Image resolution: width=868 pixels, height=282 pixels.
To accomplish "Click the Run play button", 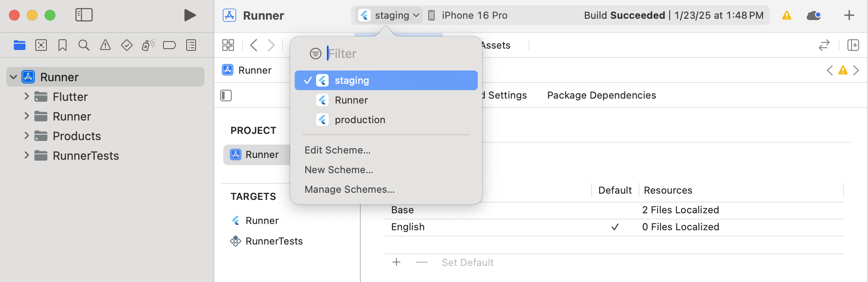I will coord(190,15).
